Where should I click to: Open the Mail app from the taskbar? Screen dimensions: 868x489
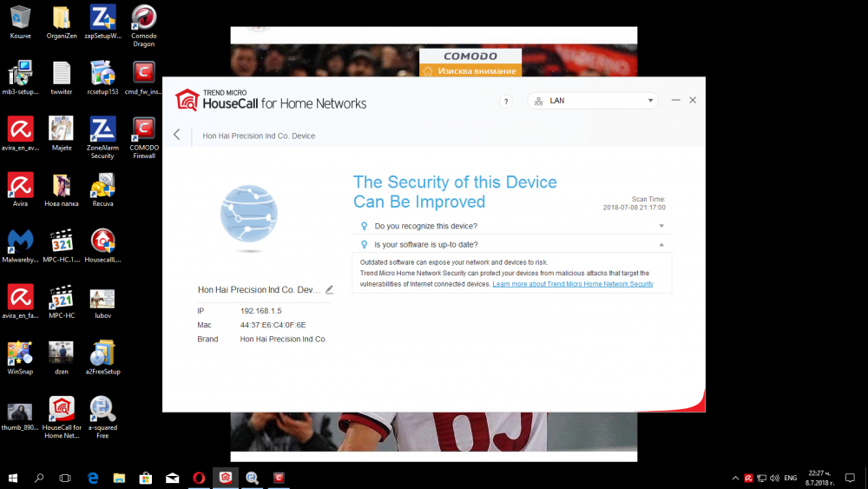pyautogui.click(x=172, y=478)
